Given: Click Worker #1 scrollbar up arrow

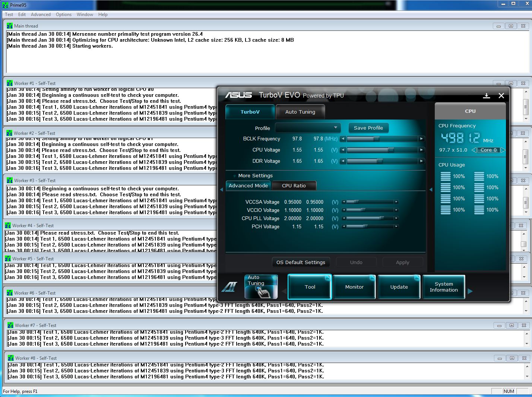Looking at the screenshot, I should click(526, 91).
